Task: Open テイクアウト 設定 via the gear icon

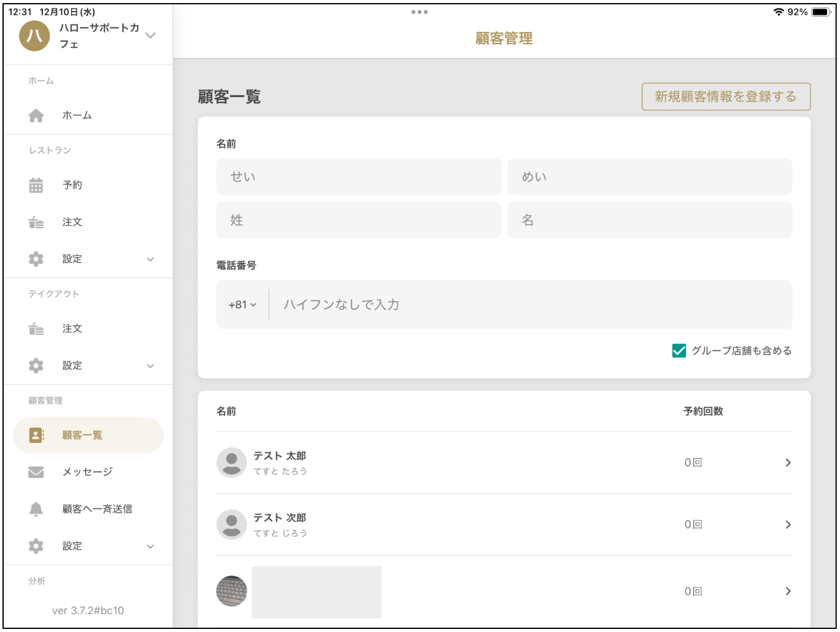Action: (x=35, y=365)
